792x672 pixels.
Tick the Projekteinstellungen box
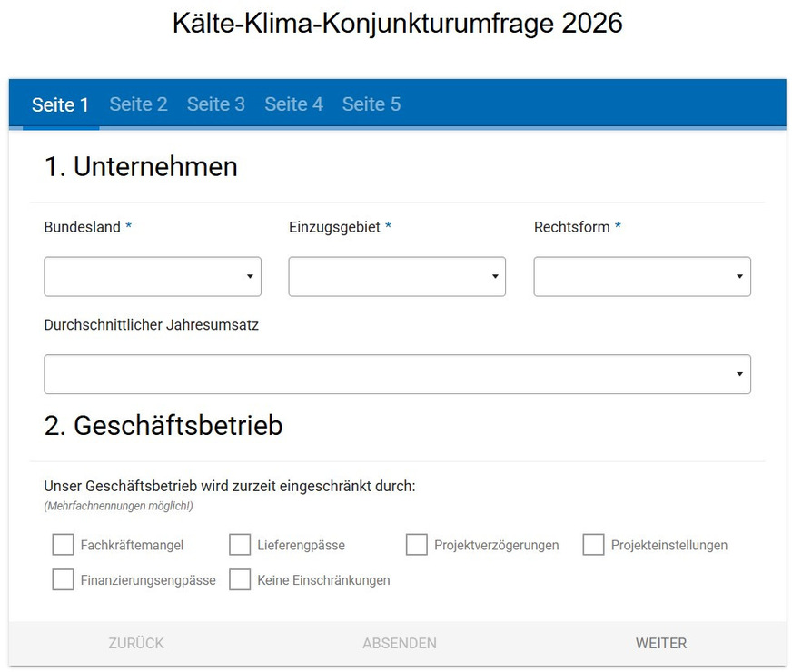pos(593,544)
